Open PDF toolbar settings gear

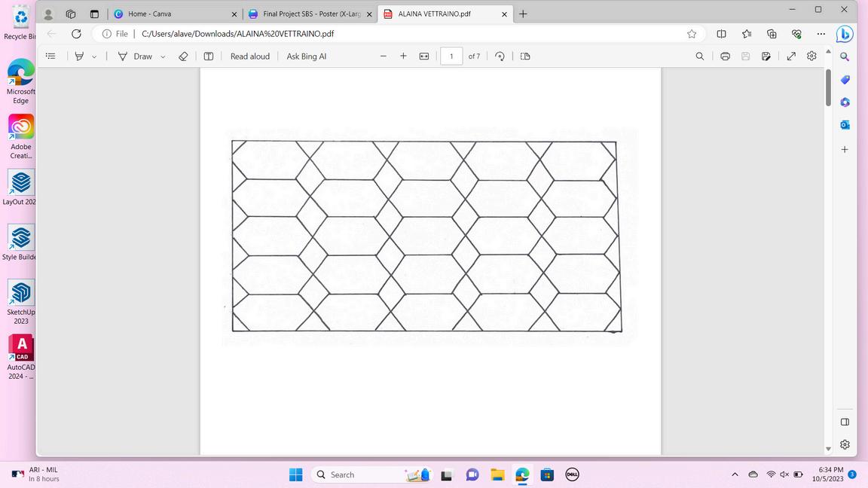coord(811,56)
